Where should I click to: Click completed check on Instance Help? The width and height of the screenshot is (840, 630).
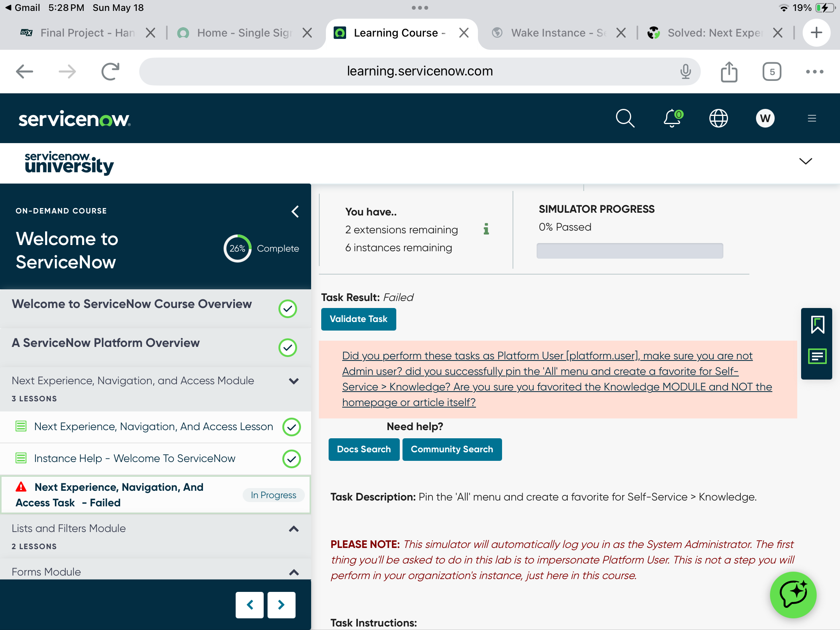[x=291, y=459]
